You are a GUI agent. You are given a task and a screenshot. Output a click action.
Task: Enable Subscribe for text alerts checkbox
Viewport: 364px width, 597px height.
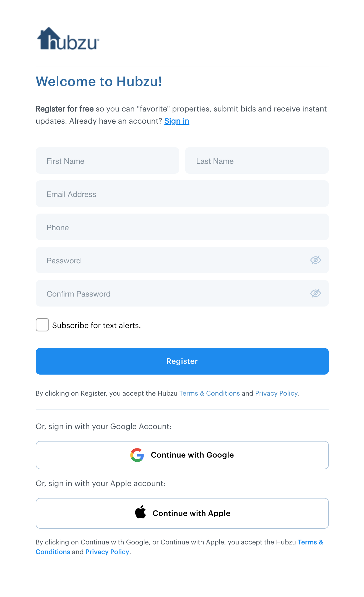click(42, 325)
